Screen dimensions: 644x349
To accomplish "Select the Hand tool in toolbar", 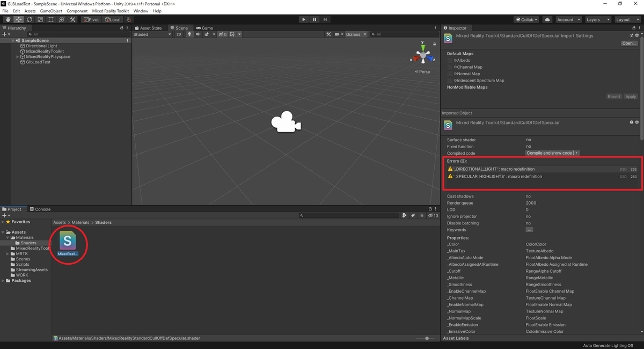I will click(x=8, y=20).
